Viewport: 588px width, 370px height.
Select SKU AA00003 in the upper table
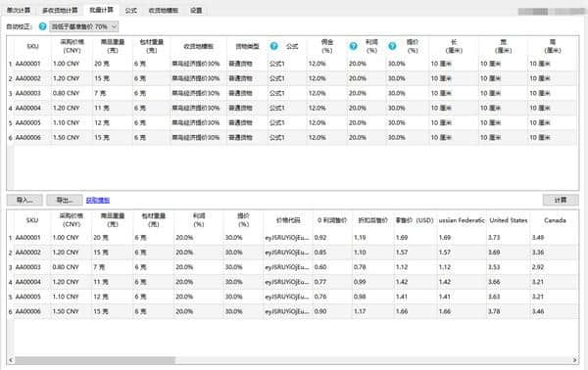click(x=28, y=93)
